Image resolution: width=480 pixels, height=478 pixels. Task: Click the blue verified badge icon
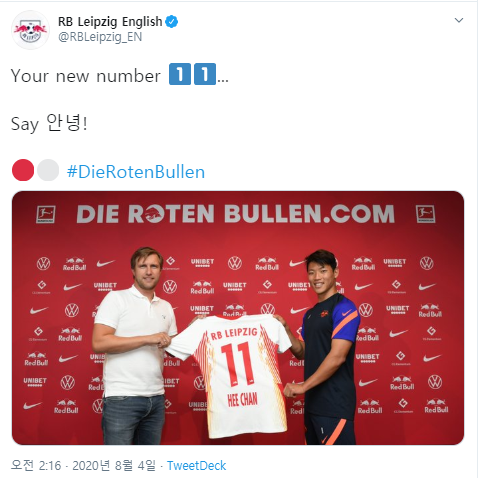coord(172,22)
